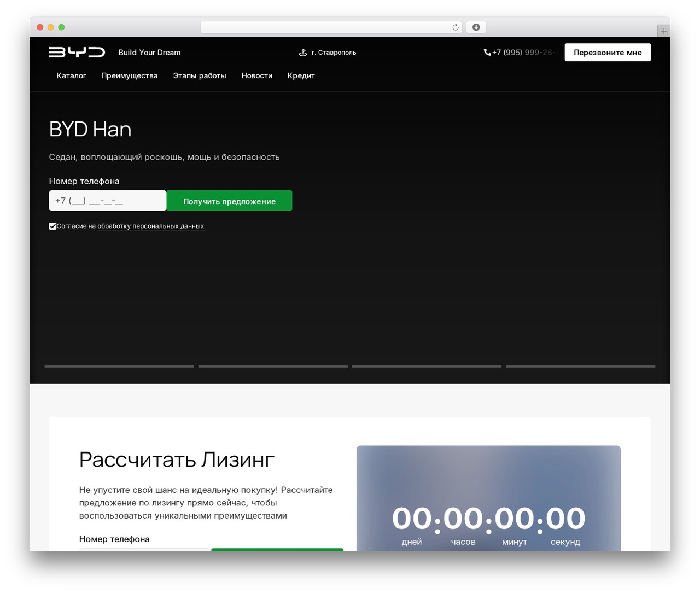Change city г. Ставрополь
The image size is (700, 593).
click(x=334, y=53)
